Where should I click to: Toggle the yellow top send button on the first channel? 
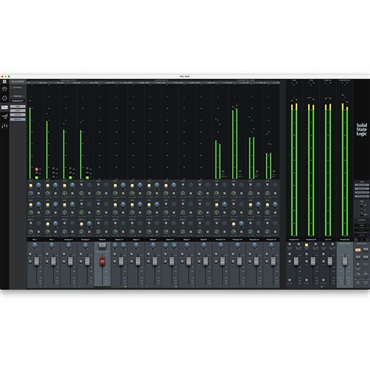coord(31,185)
